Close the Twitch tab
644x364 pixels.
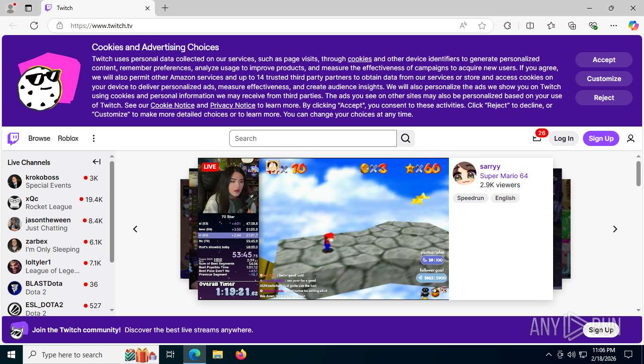point(147,8)
